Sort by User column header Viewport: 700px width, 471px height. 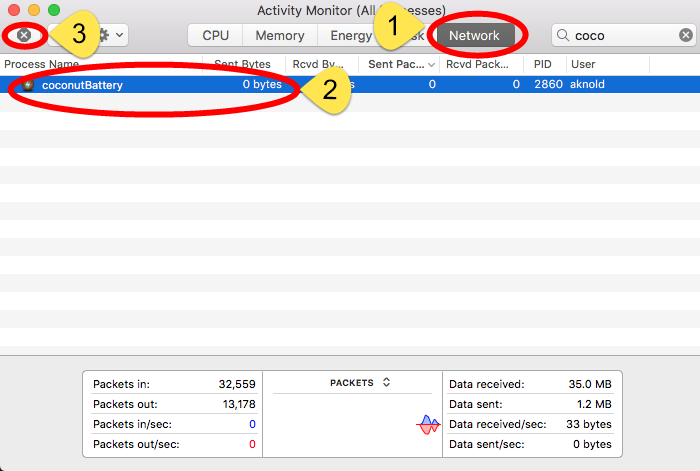[x=583, y=64]
